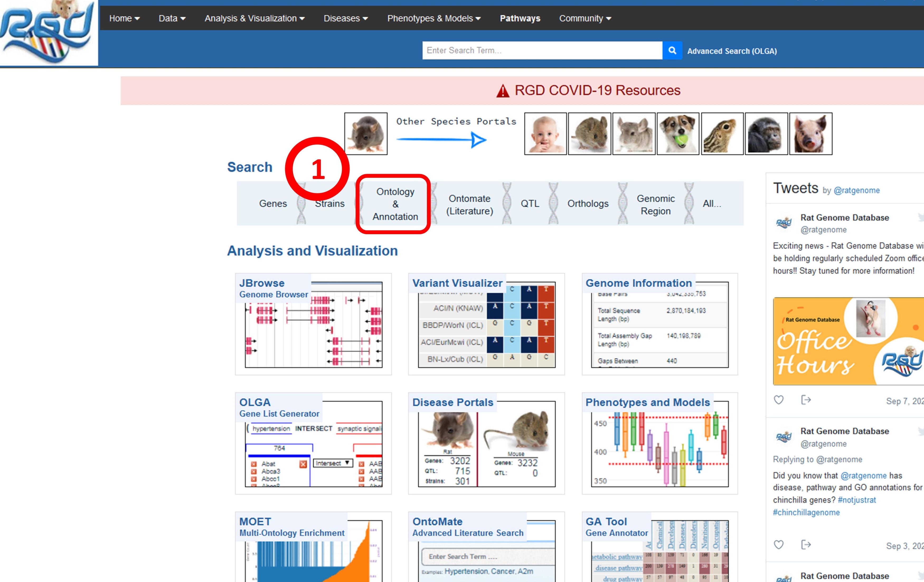The width and height of the screenshot is (924, 582).
Task: Select the QTL search tab
Action: [530, 204]
